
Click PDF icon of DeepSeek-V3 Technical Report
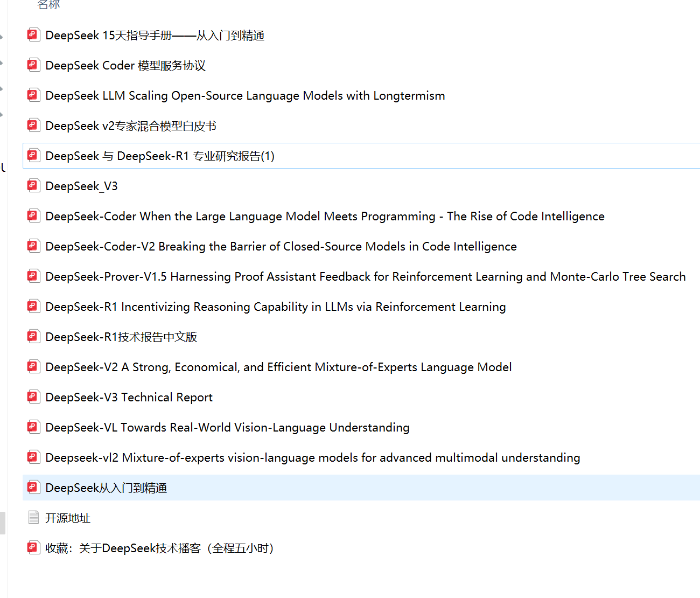click(x=33, y=397)
